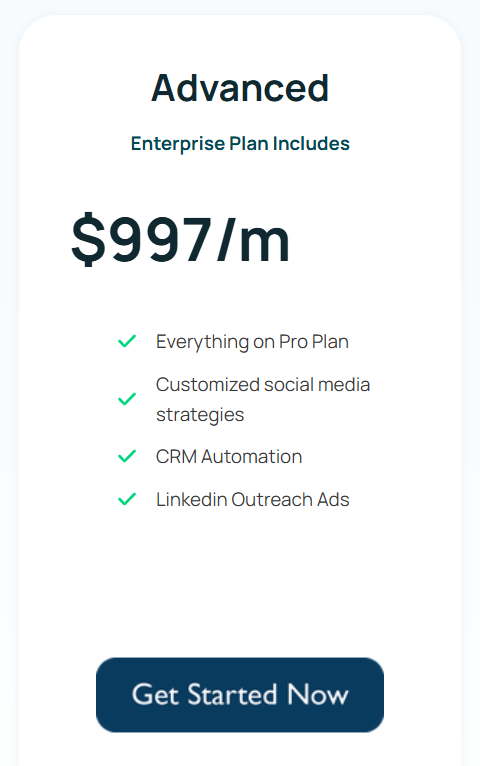Viewport: 480px width, 766px height.
Task: Click the /m monthly suffix in the price
Action: (x=254, y=240)
